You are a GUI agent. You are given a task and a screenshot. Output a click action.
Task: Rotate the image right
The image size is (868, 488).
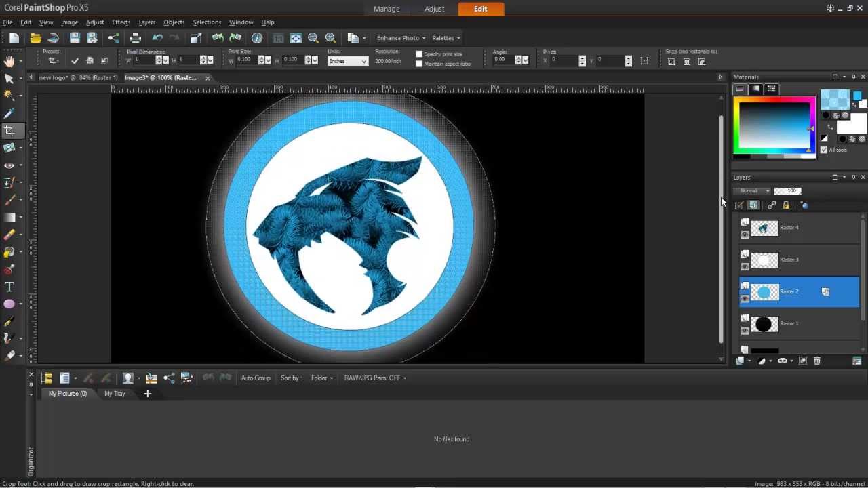pos(235,38)
